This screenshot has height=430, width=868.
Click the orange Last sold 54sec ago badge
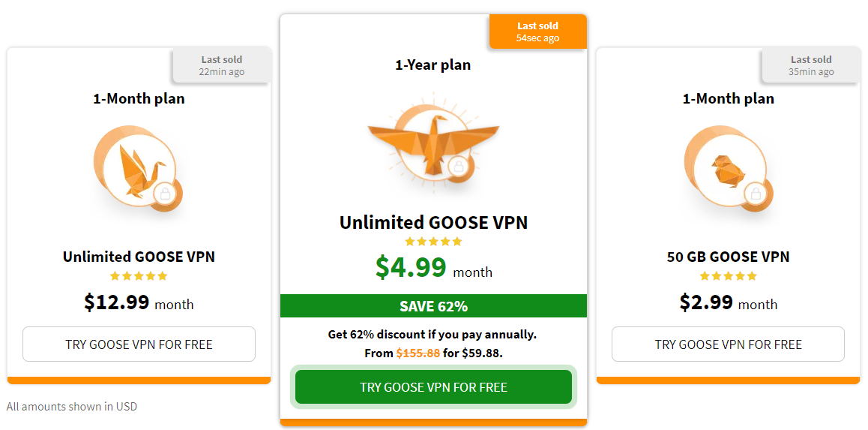coord(537,32)
